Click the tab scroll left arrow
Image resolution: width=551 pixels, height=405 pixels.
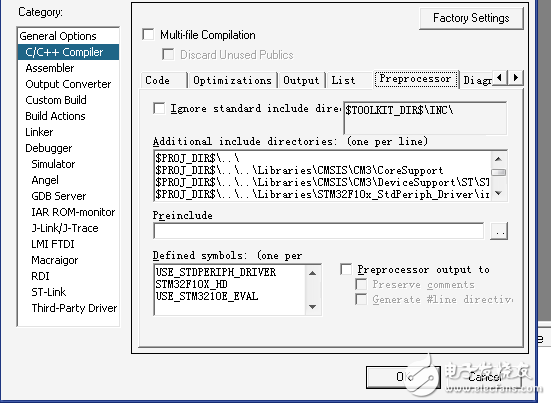(499, 77)
